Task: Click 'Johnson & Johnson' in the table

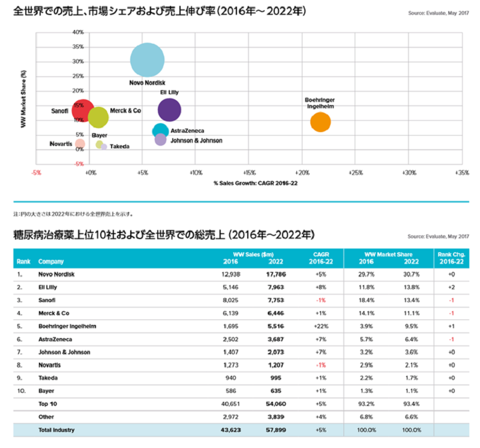Action: (64, 353)
